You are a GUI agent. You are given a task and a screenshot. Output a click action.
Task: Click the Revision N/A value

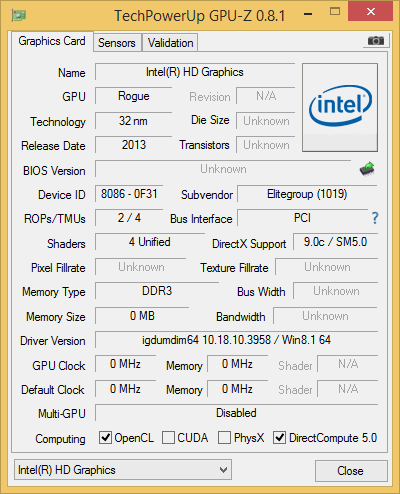click(x=266, y=96)
